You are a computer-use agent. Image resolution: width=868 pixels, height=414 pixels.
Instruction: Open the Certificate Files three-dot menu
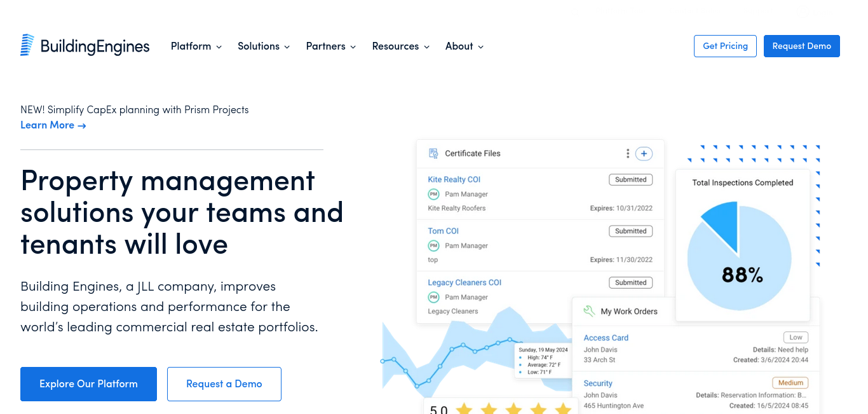click(x=628, y=153)
